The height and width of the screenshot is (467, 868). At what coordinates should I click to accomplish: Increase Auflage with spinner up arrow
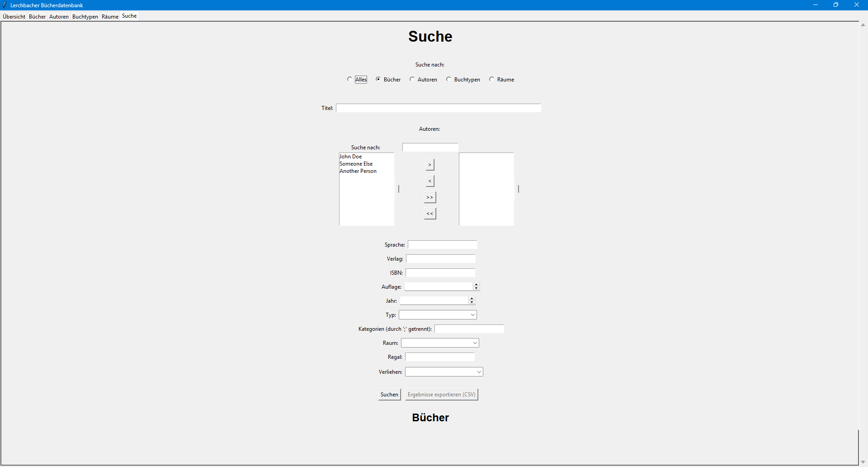pyautogui.click(x=476, y=285)
